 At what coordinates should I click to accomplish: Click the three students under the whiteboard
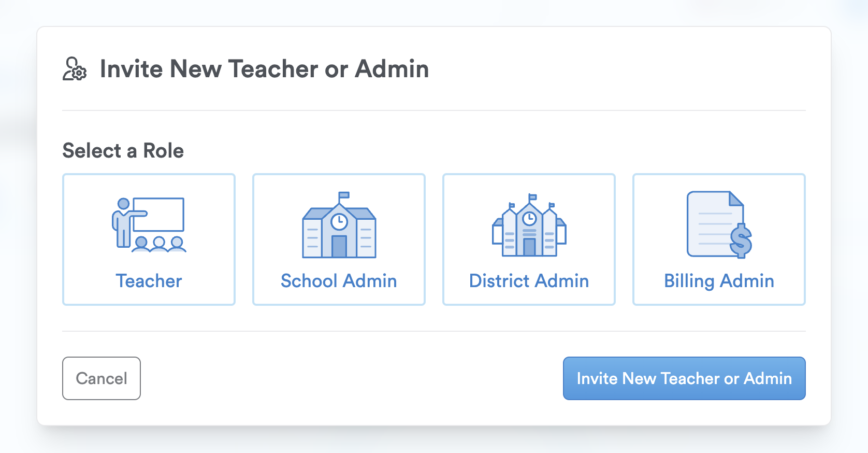pos(159,244)
